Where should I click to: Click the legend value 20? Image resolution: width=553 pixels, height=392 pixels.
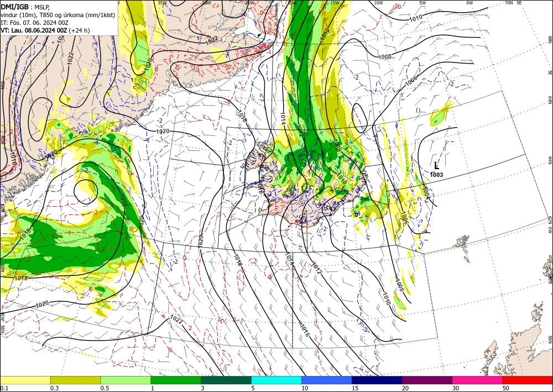click(x=405, y=388)
